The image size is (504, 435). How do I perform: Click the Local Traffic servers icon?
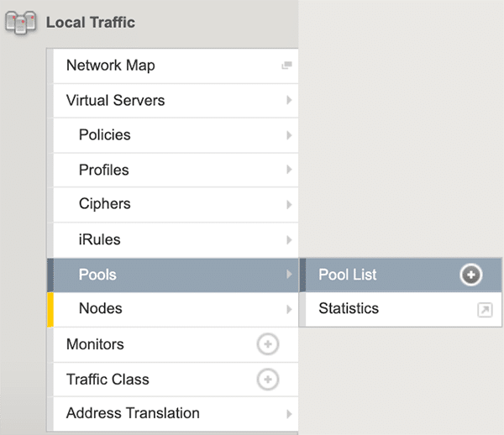point(22,24)
